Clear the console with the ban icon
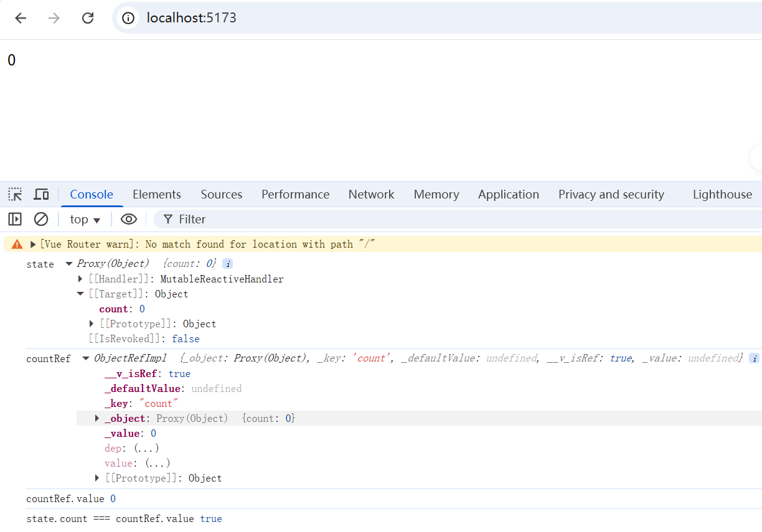762x532 pixels. tap(41, 219)
